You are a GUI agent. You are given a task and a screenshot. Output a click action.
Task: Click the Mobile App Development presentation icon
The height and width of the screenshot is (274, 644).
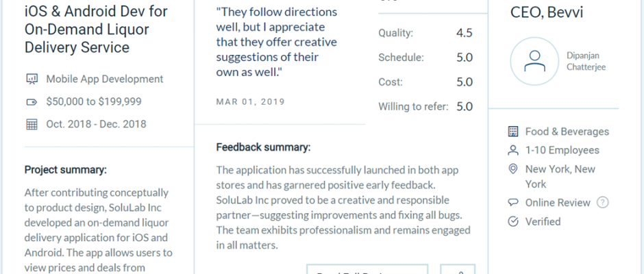[32, 79]
